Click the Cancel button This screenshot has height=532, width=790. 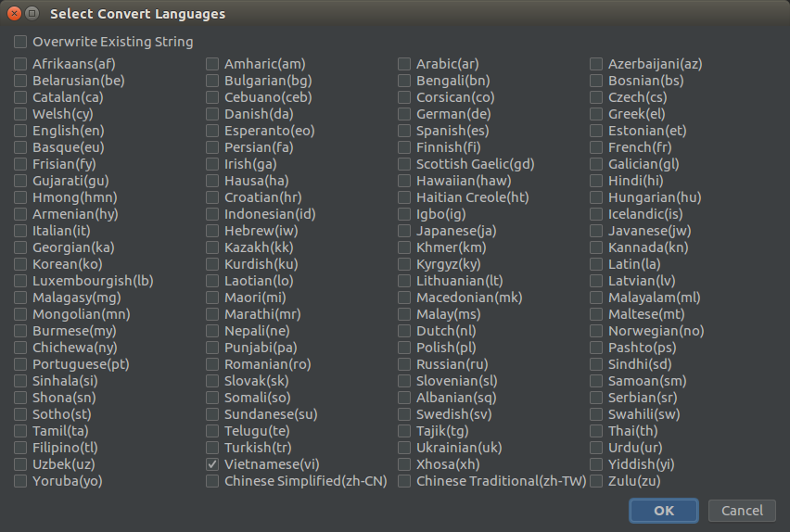tap(742, 511)
